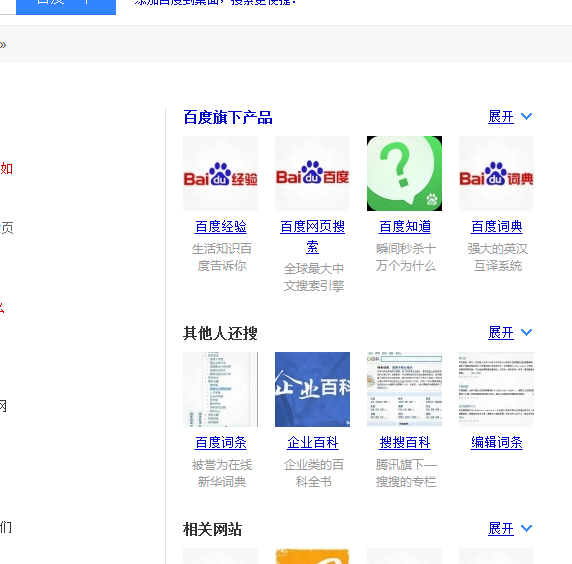Open the 百度词典 link
Image resolution: width=572 pixels, height=564 pixels.
click(496, 227)
